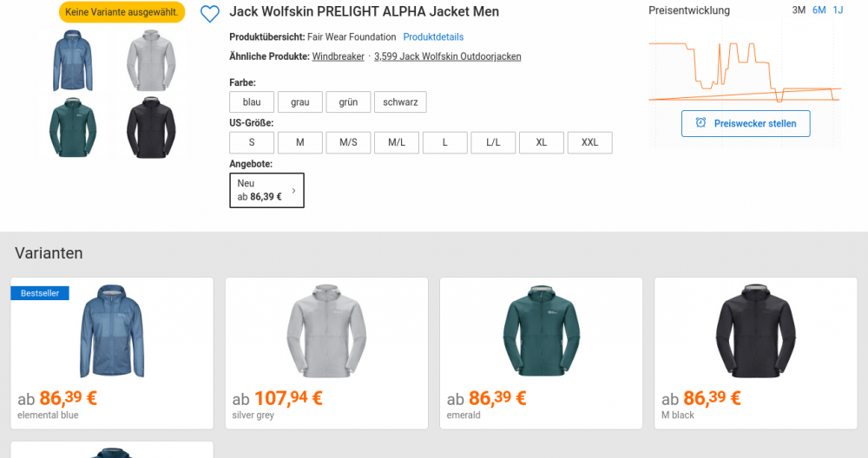
Task: Open the Windbreaker similar products link
Action: (x=339, y=56)
